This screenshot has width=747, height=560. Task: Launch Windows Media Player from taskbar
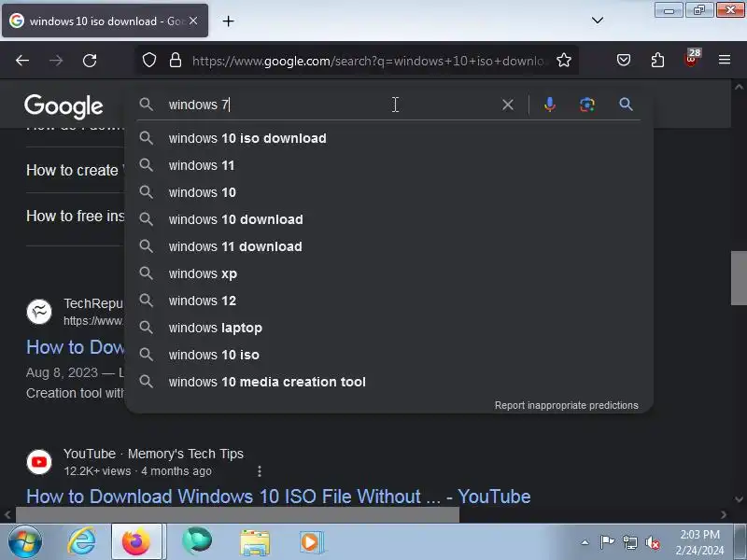pyautogui.click(x=311, y=542)
